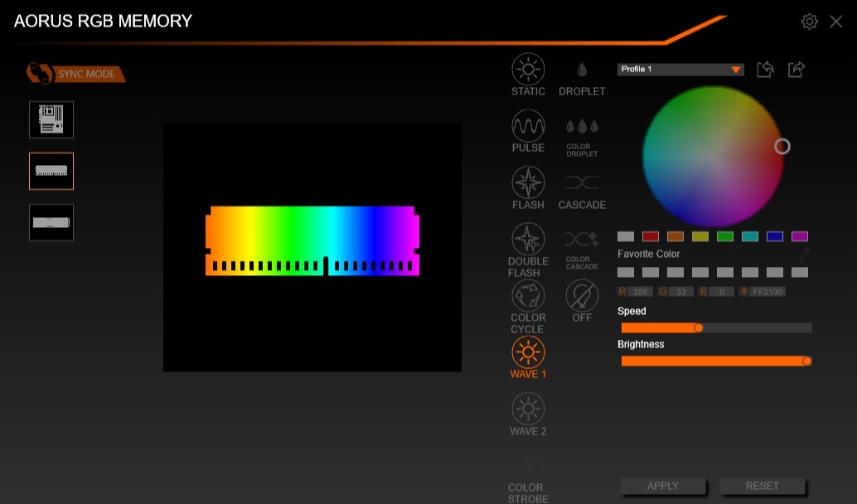Image resolution: width=857 pixels, height=504 pixels.
Task: Click the import profile icon
Action: [x=765, y=70]
